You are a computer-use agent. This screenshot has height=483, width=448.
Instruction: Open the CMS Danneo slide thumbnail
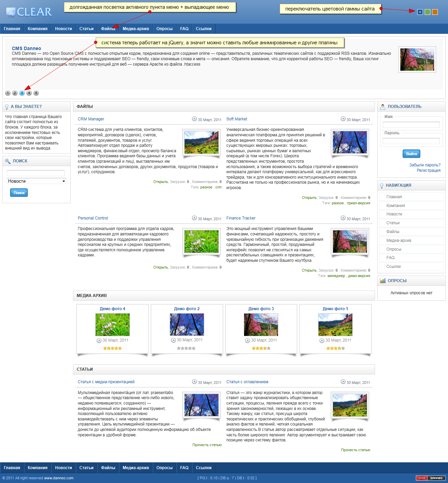coord(417,60)
